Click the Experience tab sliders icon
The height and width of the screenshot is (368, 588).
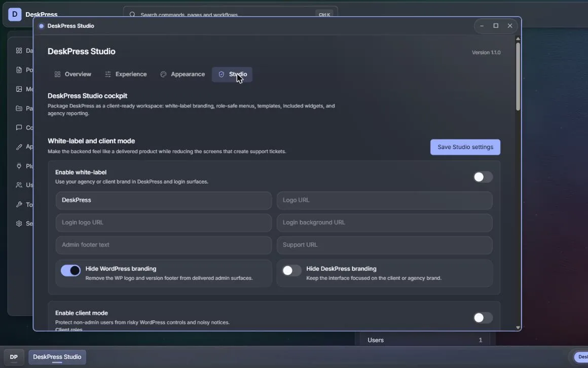[x=108, y=75]
